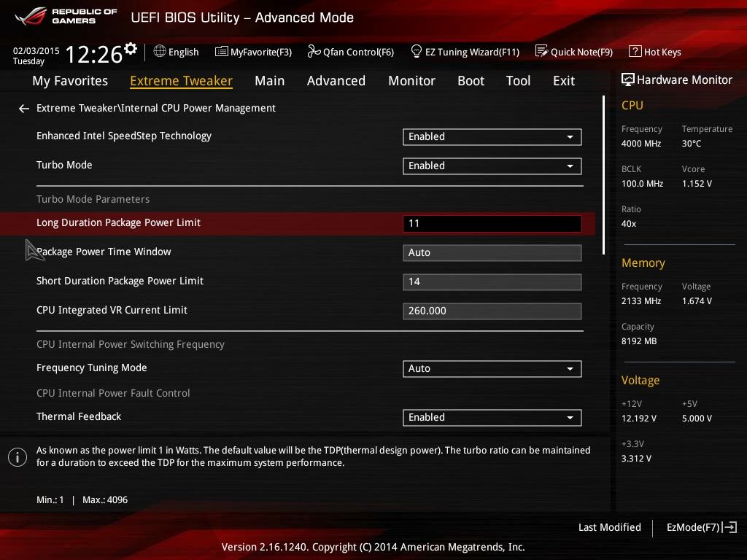Open Qfan Control fan icon

(314, 51)
